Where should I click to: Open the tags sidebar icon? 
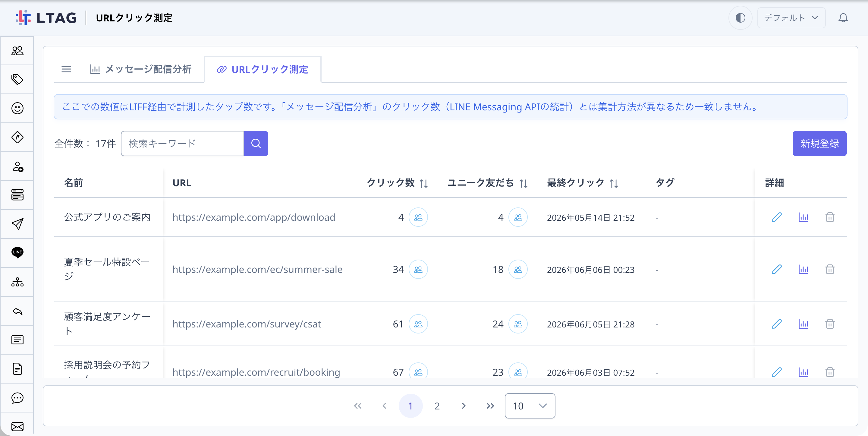tap(17, 79)
